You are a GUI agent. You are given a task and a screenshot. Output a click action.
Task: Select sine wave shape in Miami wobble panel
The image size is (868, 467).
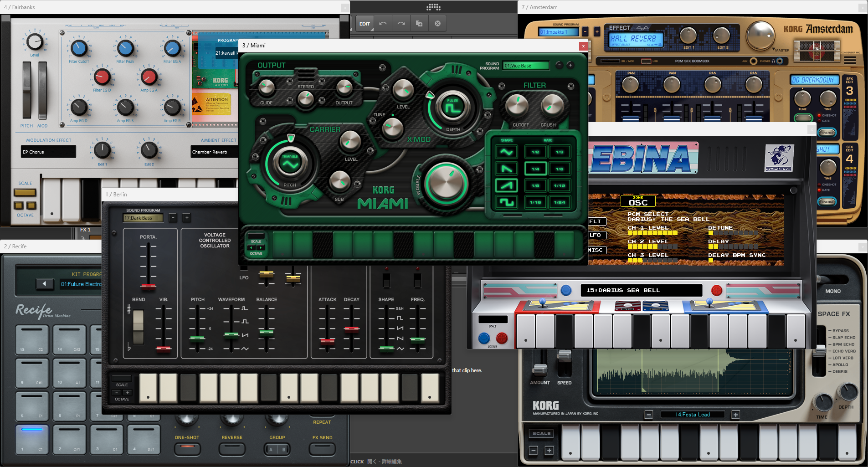[507, 152]
